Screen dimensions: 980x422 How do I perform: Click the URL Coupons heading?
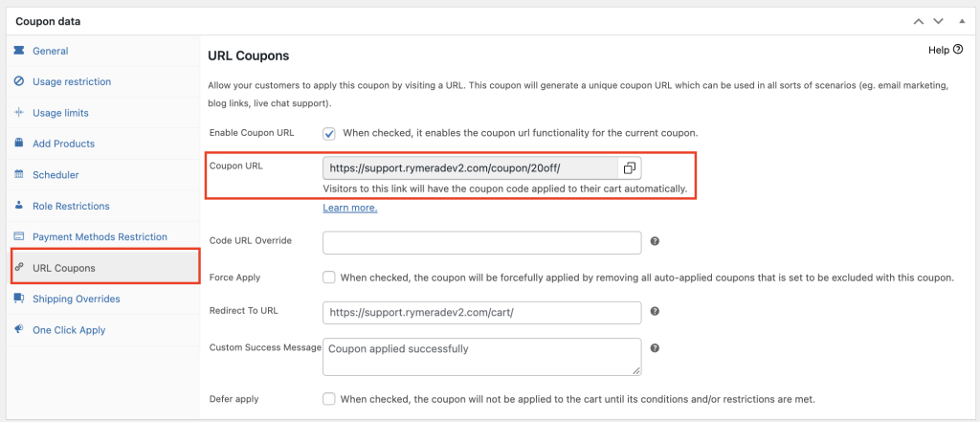click(x=248, y=56)
